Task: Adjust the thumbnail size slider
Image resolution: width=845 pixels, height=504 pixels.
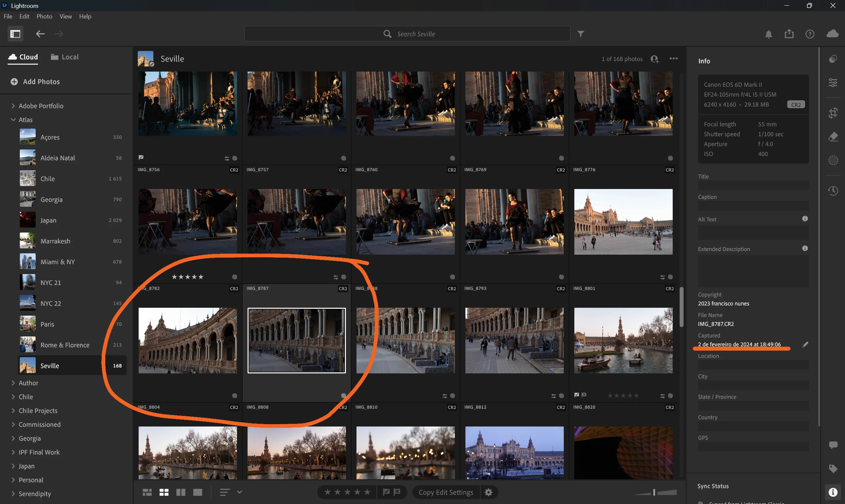Action: point(654,492)
